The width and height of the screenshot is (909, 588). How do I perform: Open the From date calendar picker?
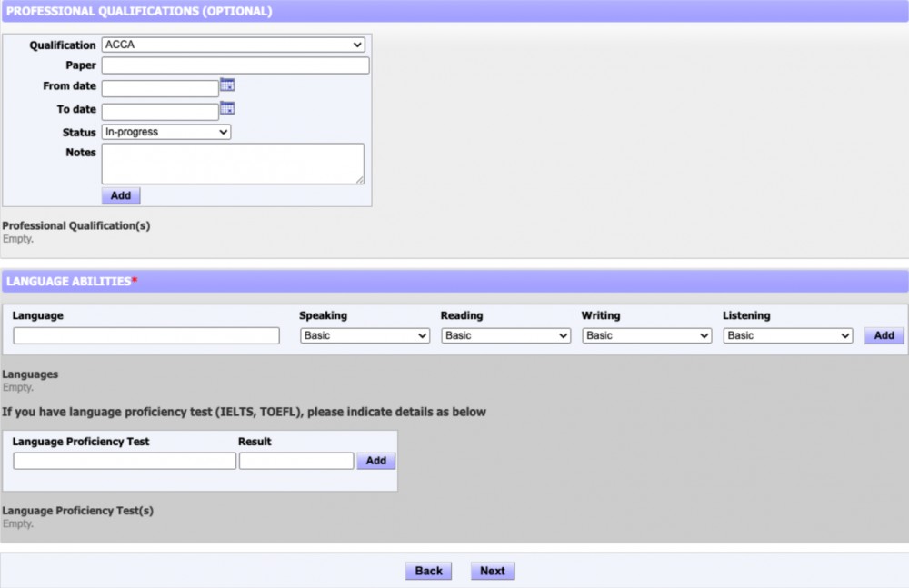(x=227, y=85)
